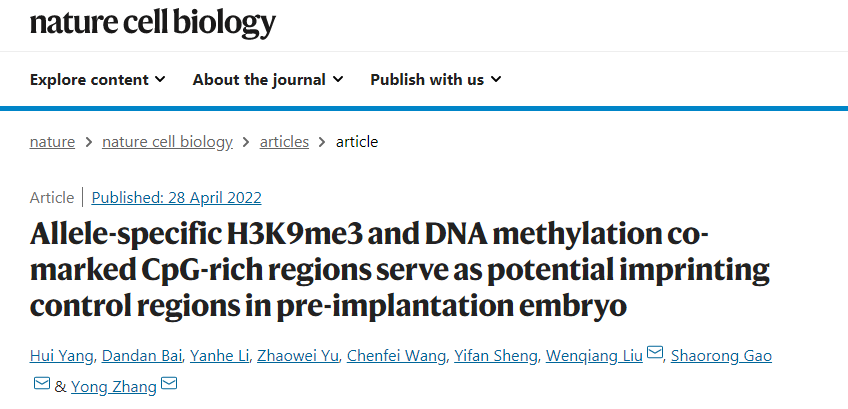Open the About the journal dropdown

click(x=268, y=79)
